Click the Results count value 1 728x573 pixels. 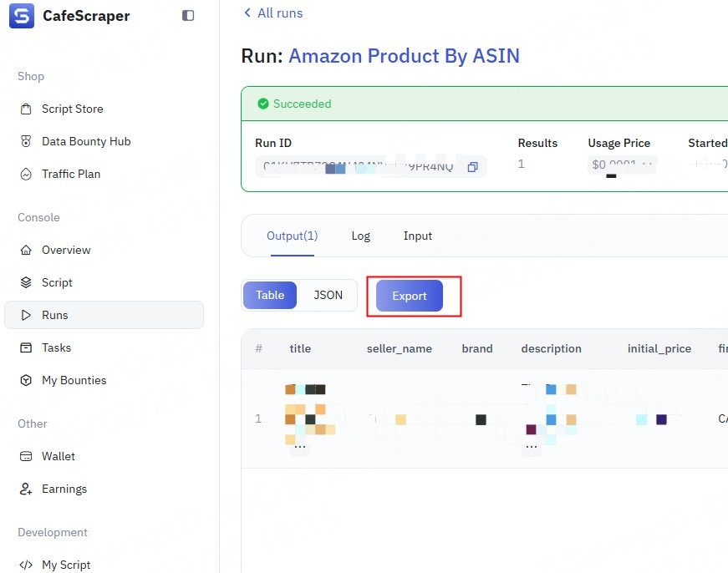[x=521, y=165]
